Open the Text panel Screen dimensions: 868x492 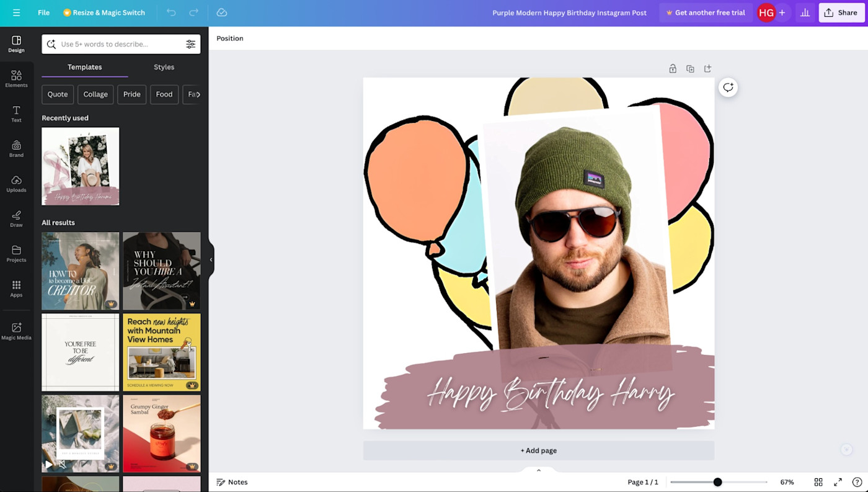16,114
